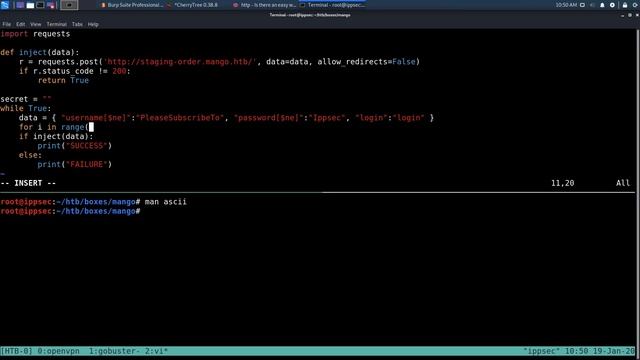Open the Terminal menu
The width and height of the screenshot is (640, 360).
(56, 24)
